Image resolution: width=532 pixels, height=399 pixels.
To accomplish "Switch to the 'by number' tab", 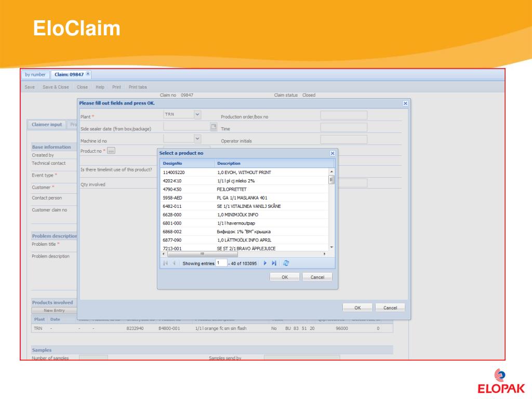I will 35,75.
